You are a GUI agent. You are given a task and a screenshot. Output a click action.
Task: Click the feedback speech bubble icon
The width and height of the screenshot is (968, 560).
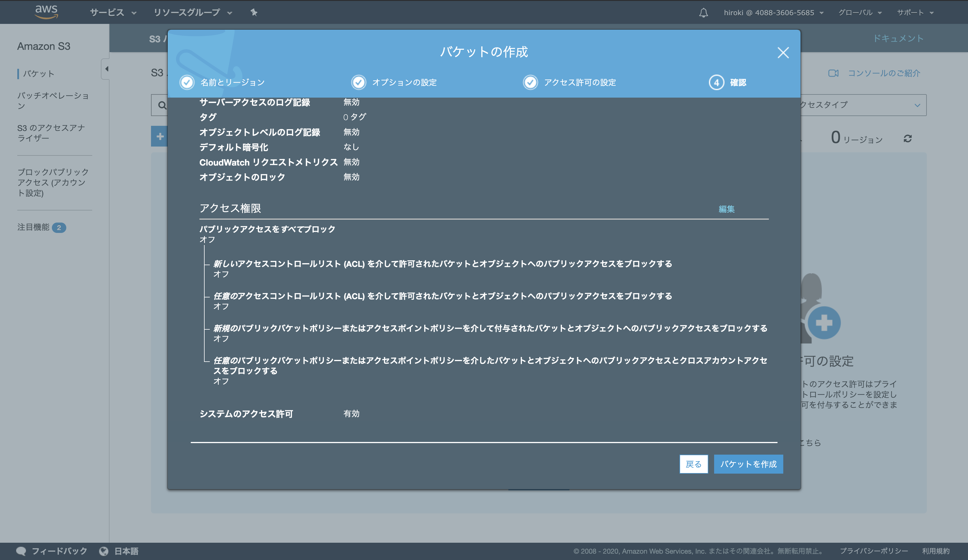pos(21,551)
